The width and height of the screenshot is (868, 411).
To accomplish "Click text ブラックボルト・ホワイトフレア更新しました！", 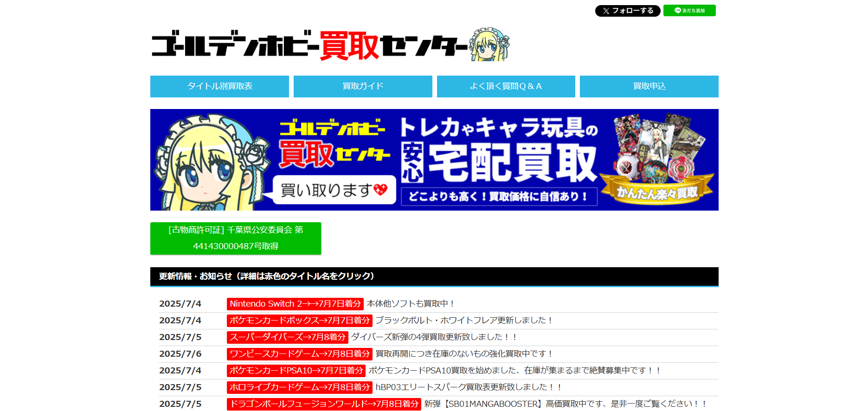I will tap(465, 321).
